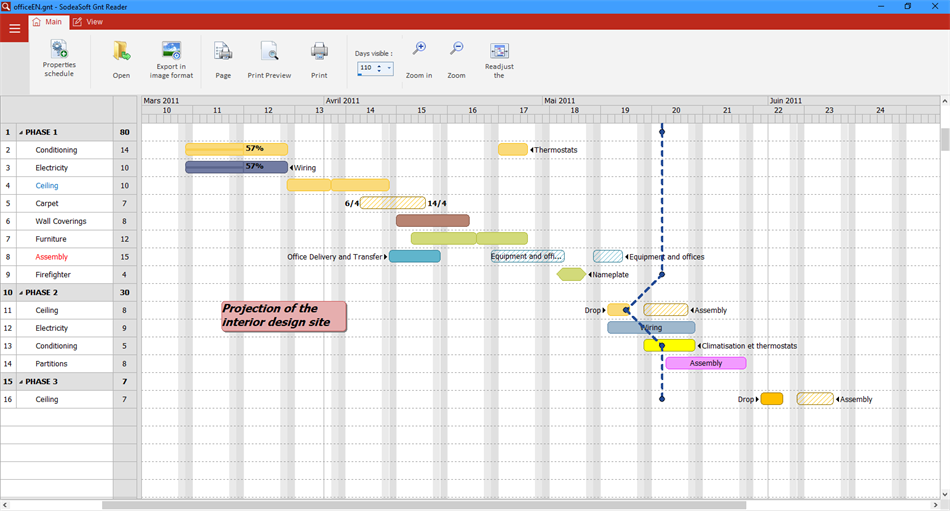The image size is (950, 511).
Task: Click the Equipment and offi... hatched bar
Action: click(x=527, y=256)
